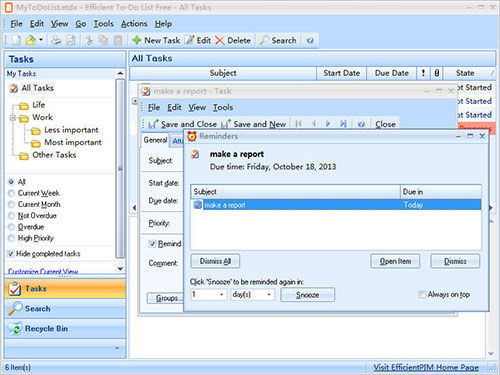Viewport: 500px width, 375px height.
Task: Click navigation pane configure chevron at bottom
Action: [x=117, y=348]
